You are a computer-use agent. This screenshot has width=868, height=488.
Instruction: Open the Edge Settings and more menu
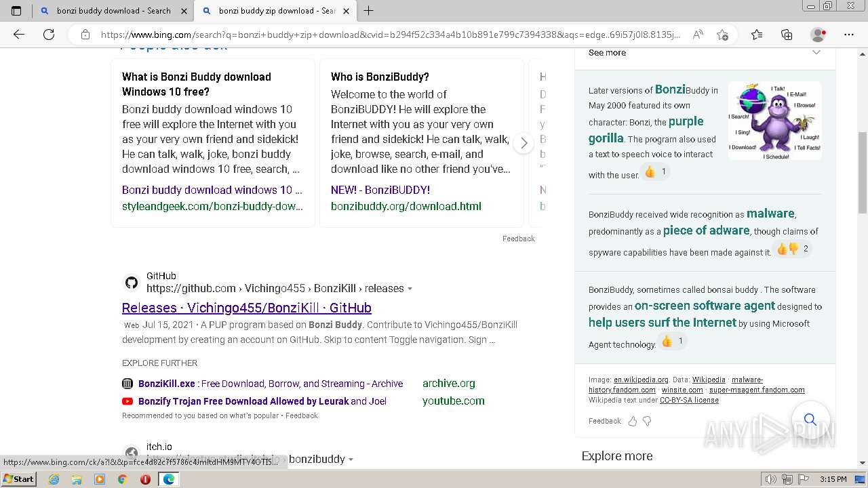click(x=849, y=35)
